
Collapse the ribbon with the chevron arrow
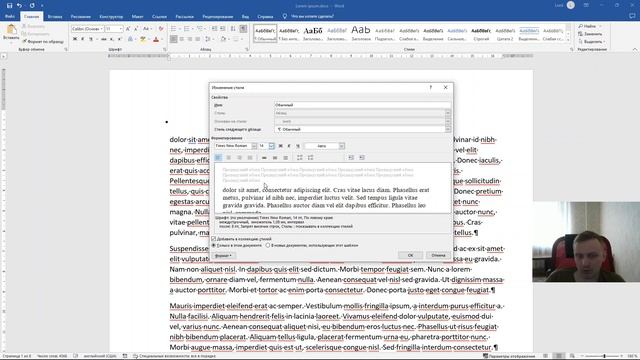635,49
